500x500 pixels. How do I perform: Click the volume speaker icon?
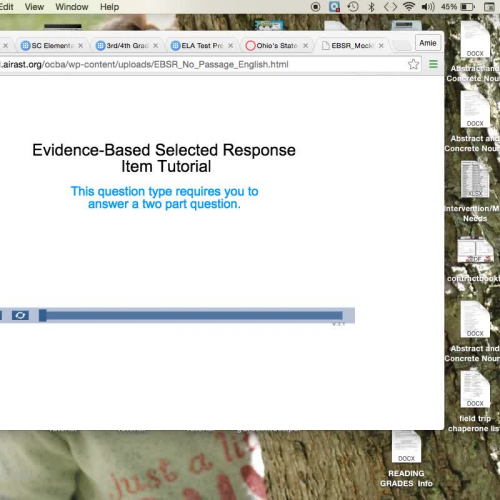tap(428, 7)
